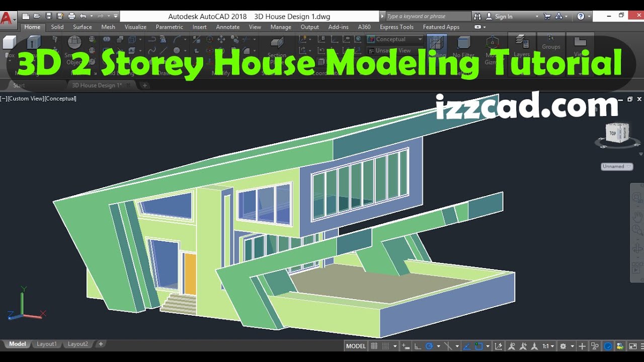Image resolution: width=644 pixels, height=362 pixels.
Task: Undo the last action with the Undo arrow
Action: point(83,16)
